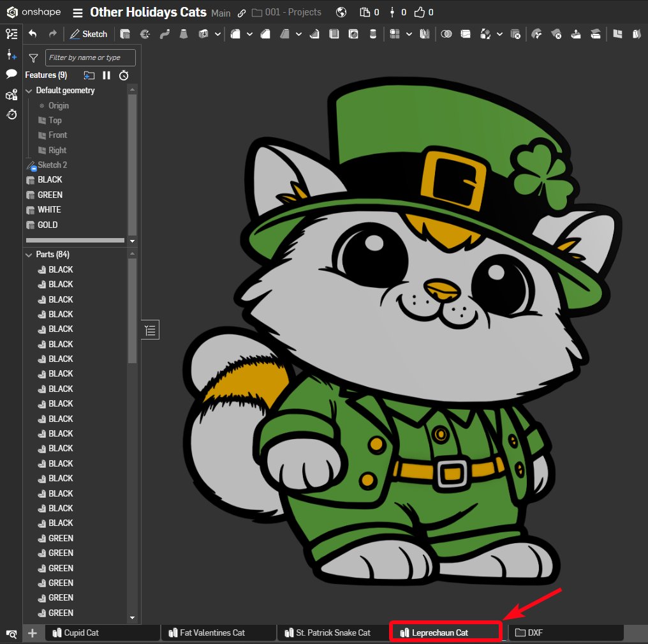Toggle the feature list sidebar icon

(11, 34)
